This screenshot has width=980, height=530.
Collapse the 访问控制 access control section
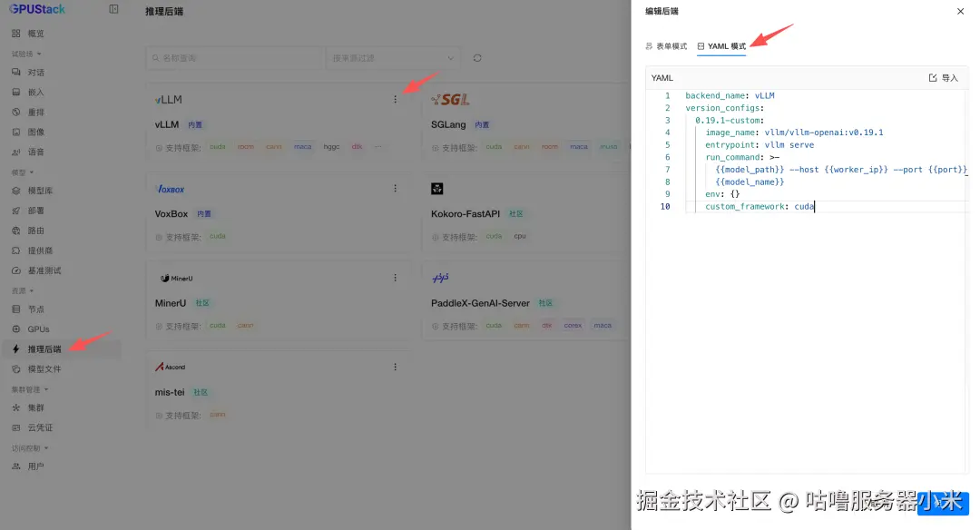click(x=30, y=448)
